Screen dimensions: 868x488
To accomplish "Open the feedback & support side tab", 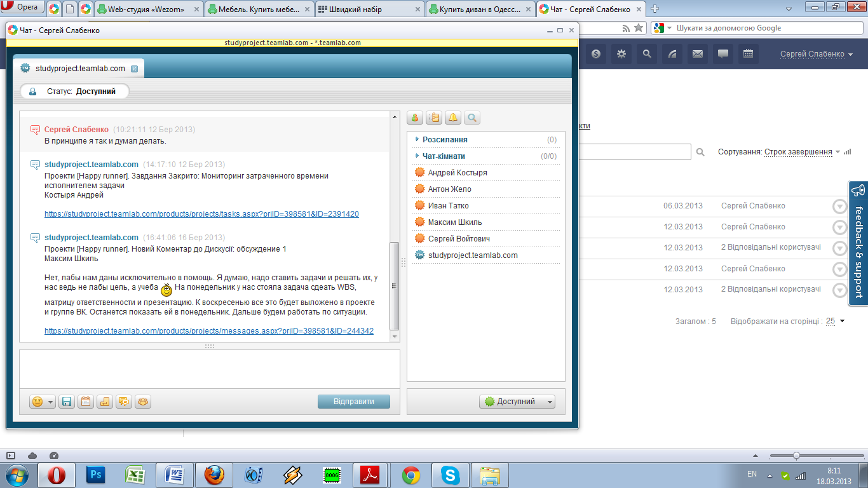I will [x=858, y=245].
